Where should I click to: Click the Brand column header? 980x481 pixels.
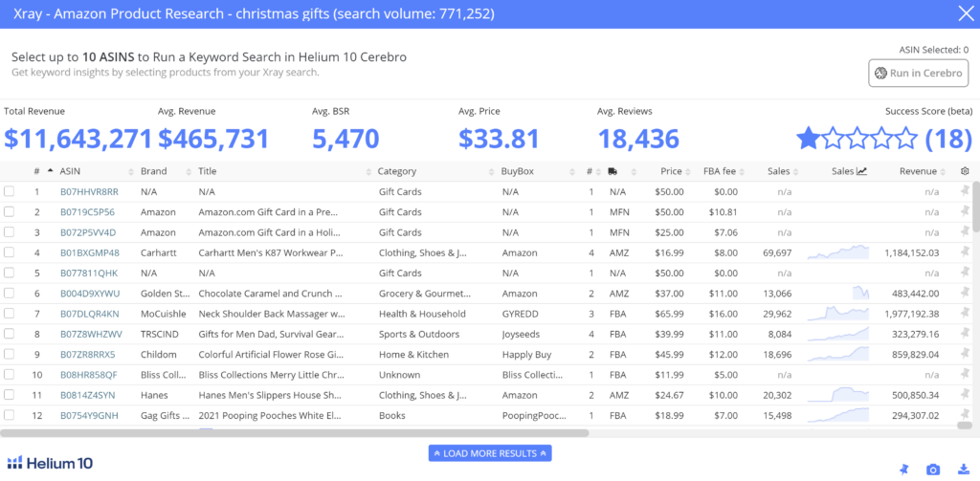[x=153, y=171]
